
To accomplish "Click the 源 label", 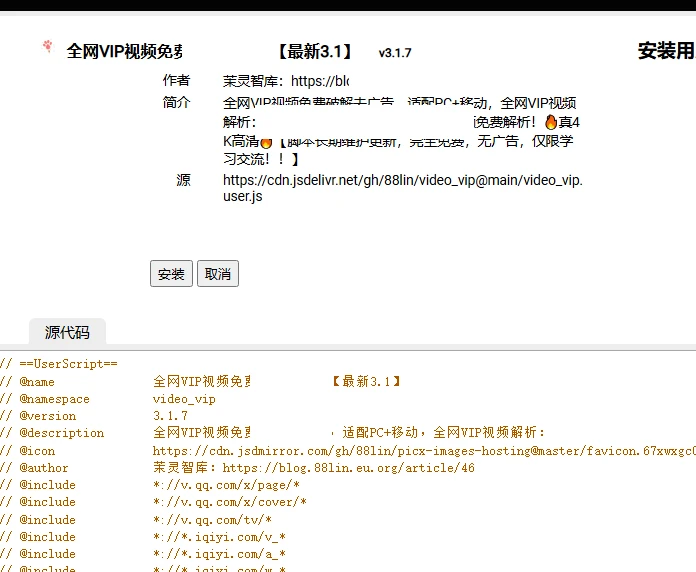I will pos(183,180).
